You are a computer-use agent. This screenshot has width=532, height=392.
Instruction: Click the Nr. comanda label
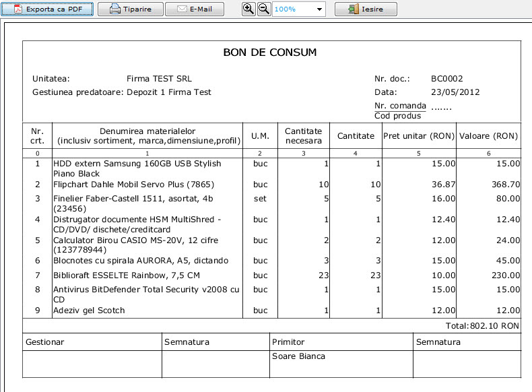point(400,106)
